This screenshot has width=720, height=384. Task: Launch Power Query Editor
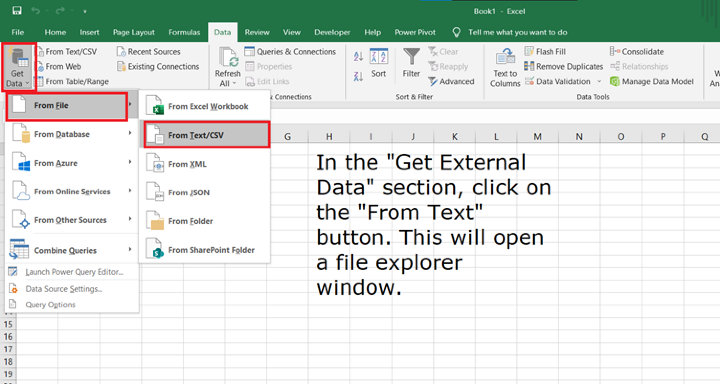point(72,272)
